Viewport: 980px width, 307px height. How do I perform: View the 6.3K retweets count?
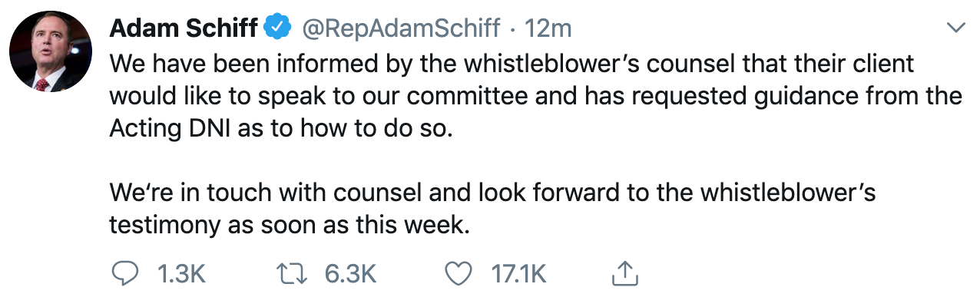pos(351,273)
